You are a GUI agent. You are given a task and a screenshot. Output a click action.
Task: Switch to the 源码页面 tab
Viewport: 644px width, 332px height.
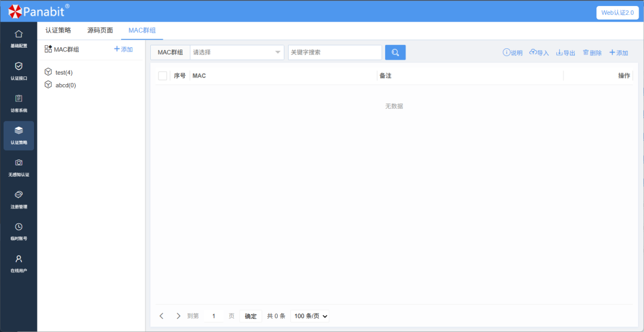coord(100,30)
